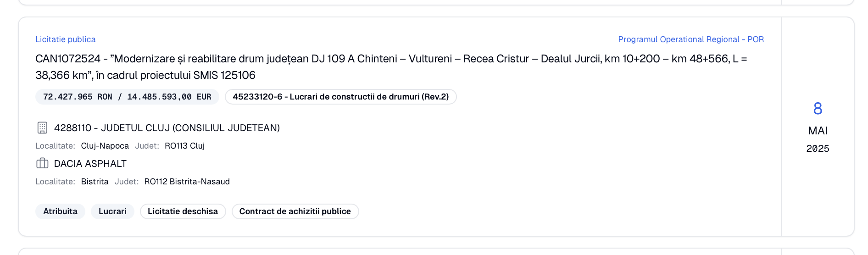Click the Cluj-Napoca locality value

tap(105, 146)
